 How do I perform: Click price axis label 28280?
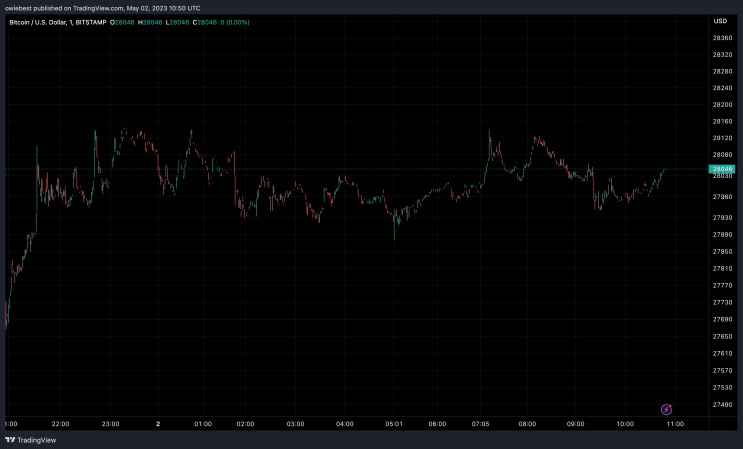[x=722, y=72]
